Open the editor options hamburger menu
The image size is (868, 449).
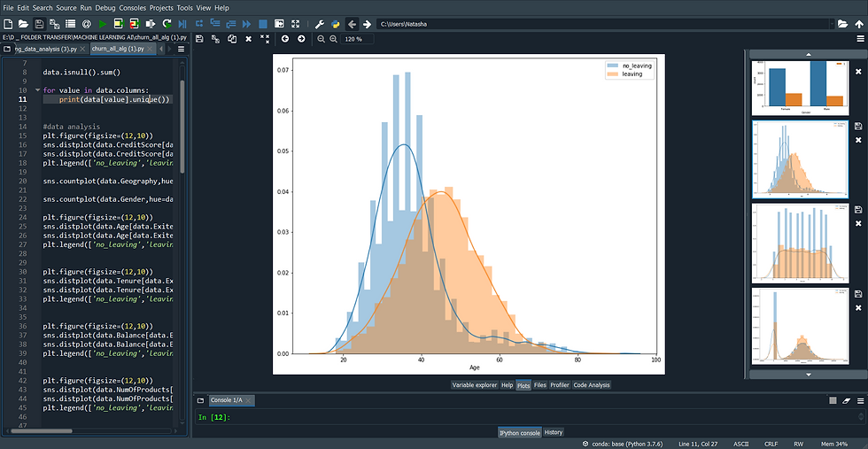click(181, 49)
